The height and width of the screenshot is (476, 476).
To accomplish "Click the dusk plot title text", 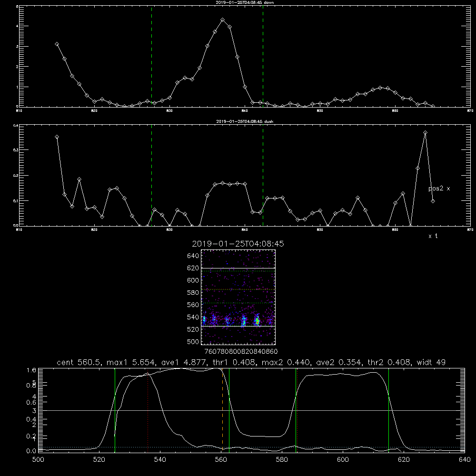I will click(245, 121).
